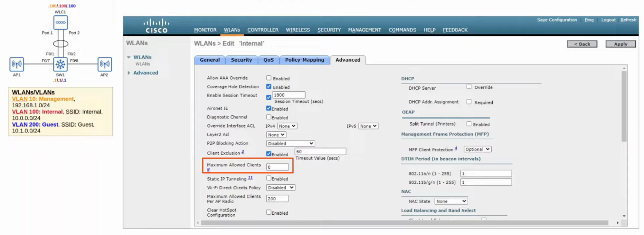Click the Apply button
This screenshot has height=235, width=644.
pyautogui.click(x=620, y=44)
